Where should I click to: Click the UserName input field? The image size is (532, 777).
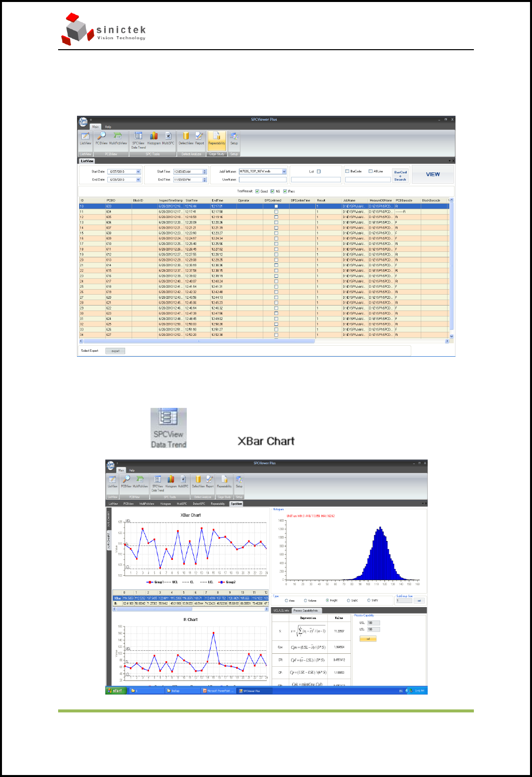coord(262,179)
